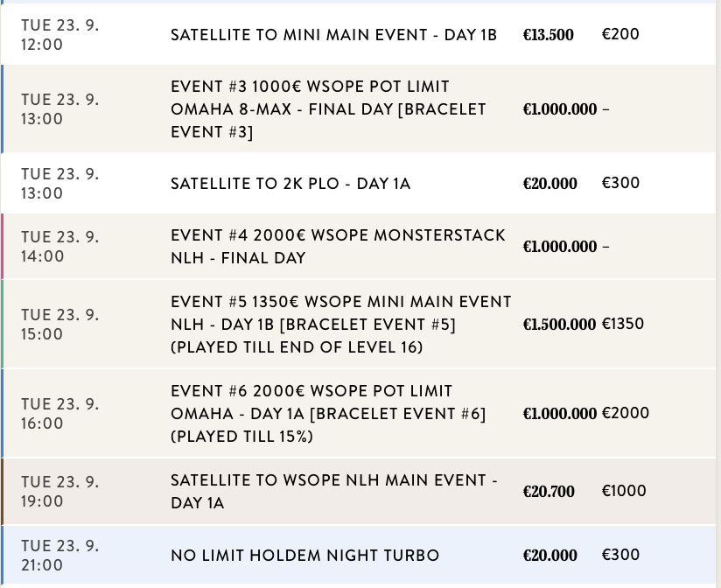Click the €2000 buy-in value
Viewport: 721px width, 588px height.
pyautogui.click(x=626, y=413)
